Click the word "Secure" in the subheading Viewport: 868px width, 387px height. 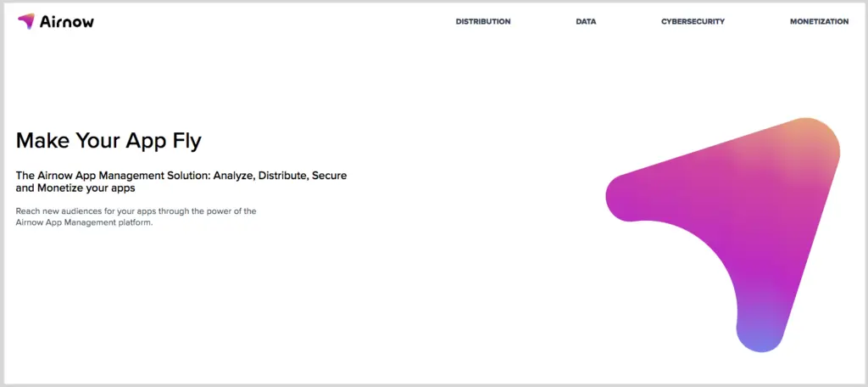[x=330, y=175]
